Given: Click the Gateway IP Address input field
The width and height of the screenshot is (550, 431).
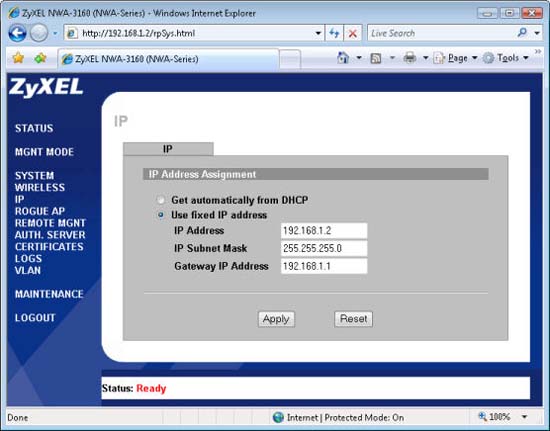Looking at the screenshot, I should point(324,266).
